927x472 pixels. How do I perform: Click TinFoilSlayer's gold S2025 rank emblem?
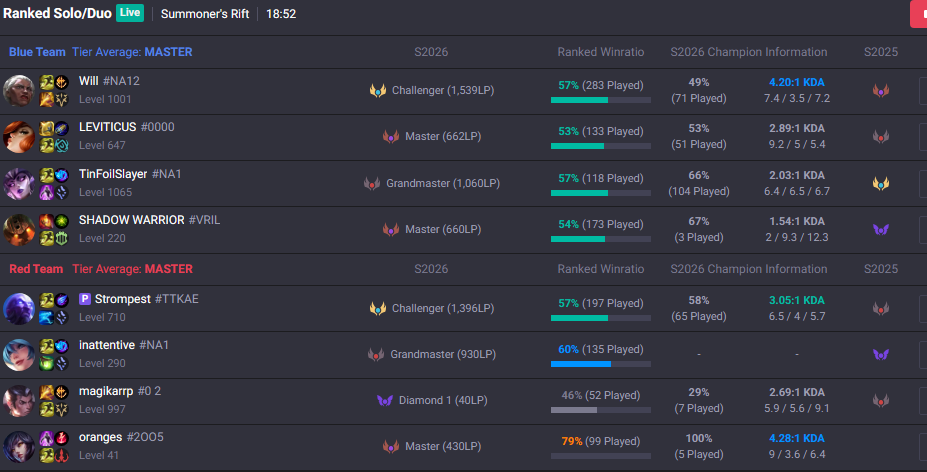click(x=881, y=183)
